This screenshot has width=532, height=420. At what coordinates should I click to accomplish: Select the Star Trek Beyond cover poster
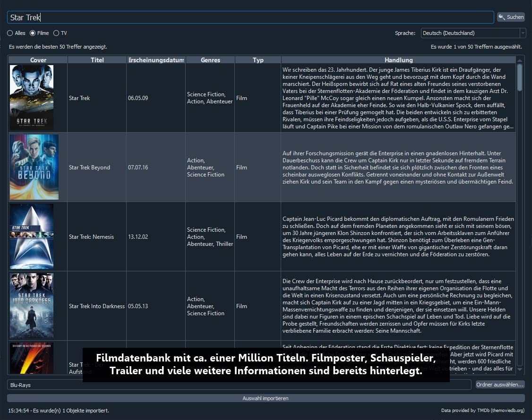pos(34,167)
